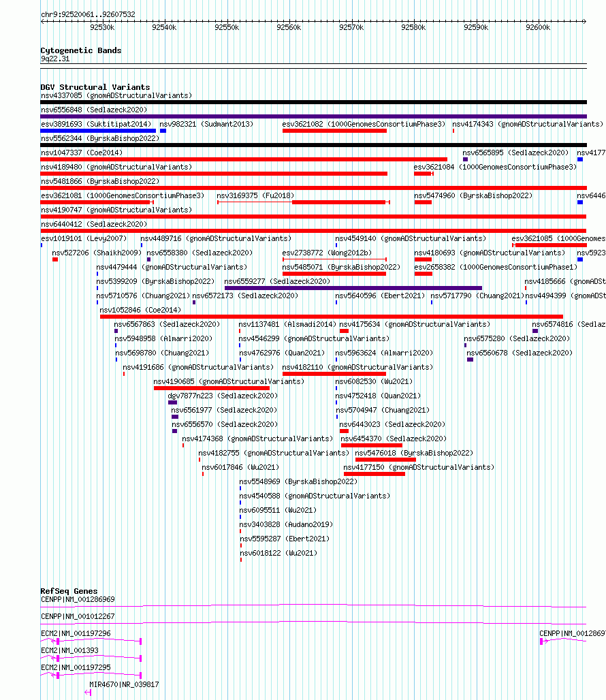This screenshot has height=700, width=606.
Task: Open nsv5476018 (ByrskaBishop2022) label
Action: [x=414, y=453]
